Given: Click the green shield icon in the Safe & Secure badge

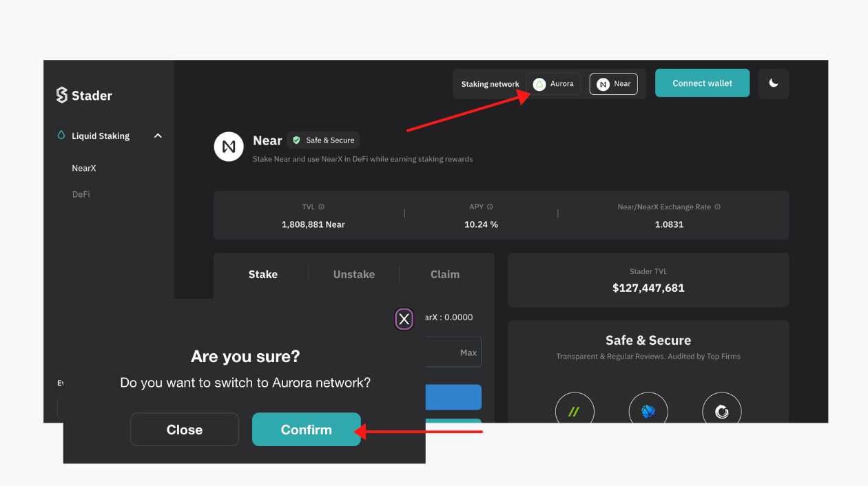Looking at the screenshot, I should [296, 140].
